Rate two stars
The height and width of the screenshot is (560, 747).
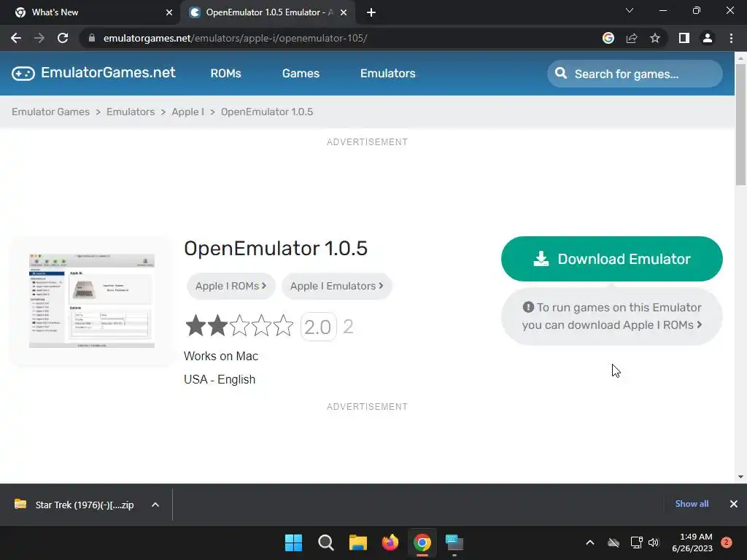(x=217, y=326)
